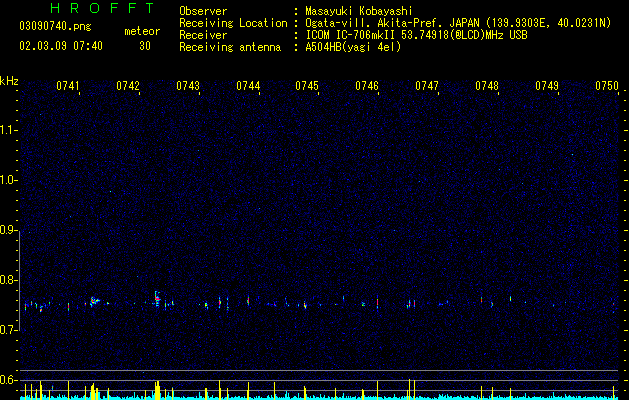Click the HROFFT title text

coord(103,8)
